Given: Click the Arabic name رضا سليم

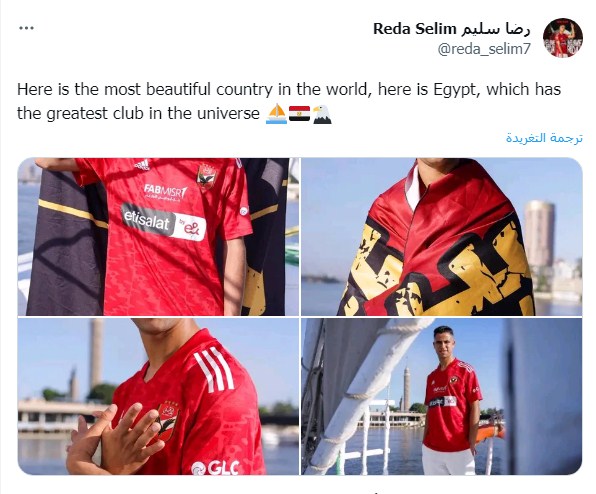Looking at the screenshot, I should click(495, 29).
